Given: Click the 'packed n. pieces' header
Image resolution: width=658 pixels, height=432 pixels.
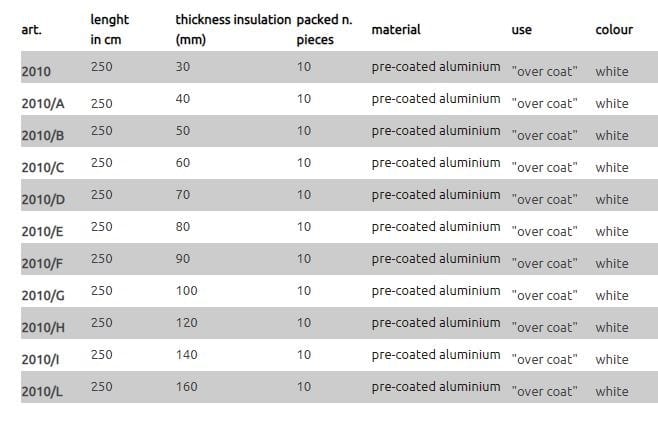Looking at the screenshot, I should pos(324,29).
